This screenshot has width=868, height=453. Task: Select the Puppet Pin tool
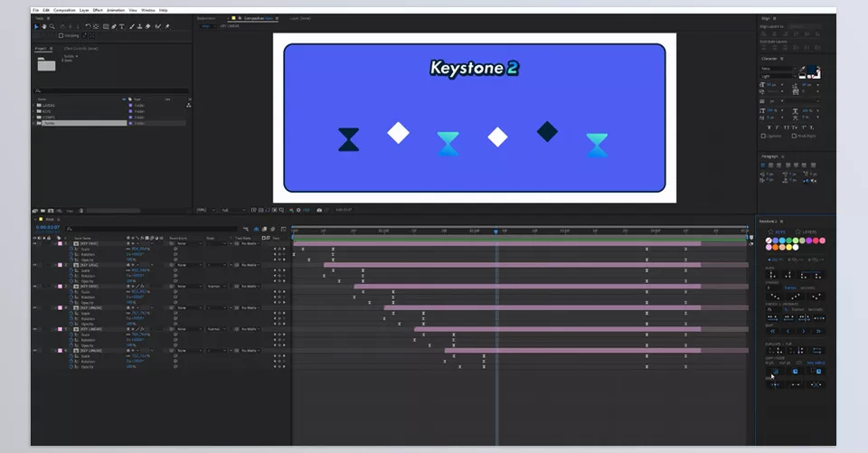167,26
